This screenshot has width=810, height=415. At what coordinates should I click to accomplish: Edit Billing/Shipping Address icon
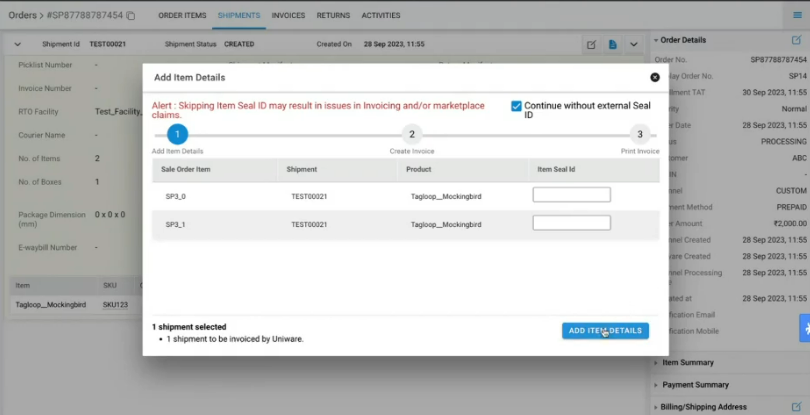click(x=796, y=407)
